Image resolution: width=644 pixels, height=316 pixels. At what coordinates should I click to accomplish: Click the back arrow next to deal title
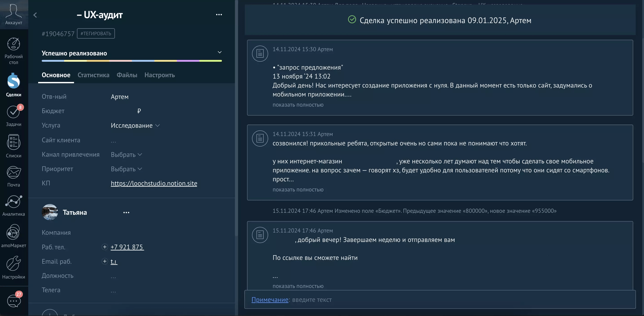35,15
